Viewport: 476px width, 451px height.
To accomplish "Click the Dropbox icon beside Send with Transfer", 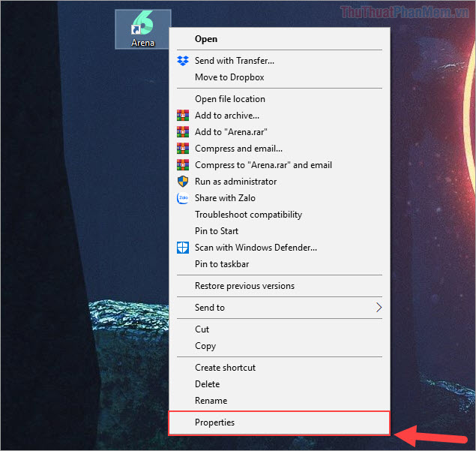I will tap(183, 61).
